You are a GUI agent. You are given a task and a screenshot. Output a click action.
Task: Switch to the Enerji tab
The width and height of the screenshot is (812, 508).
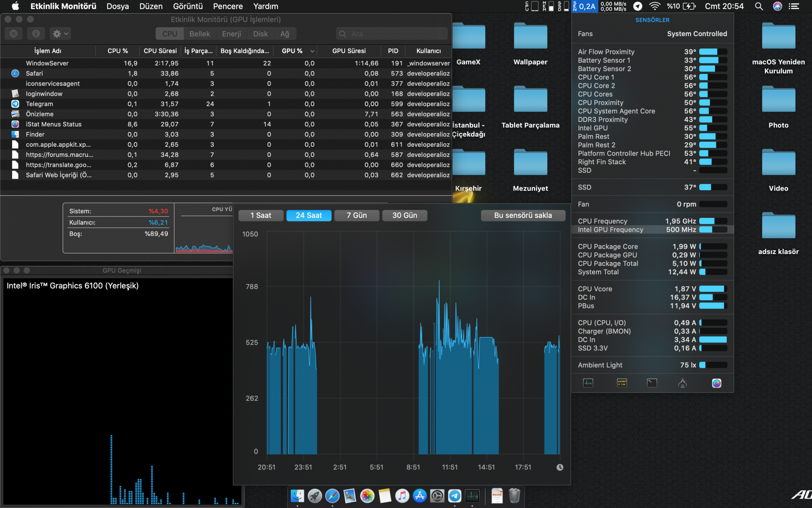pyautogui.click(x=231, y=34)
